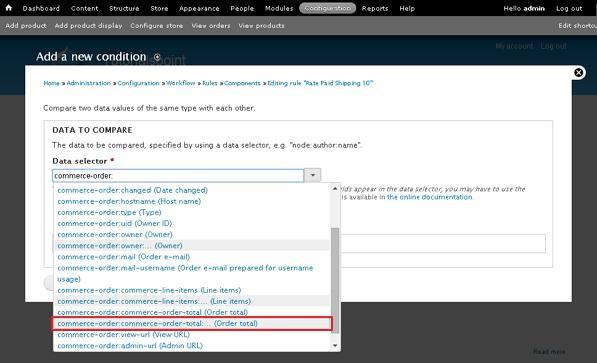Click down arrow of the suggestion list scrollbar
This screenshot has width=597, height=363.
click(x=335, y=345)
